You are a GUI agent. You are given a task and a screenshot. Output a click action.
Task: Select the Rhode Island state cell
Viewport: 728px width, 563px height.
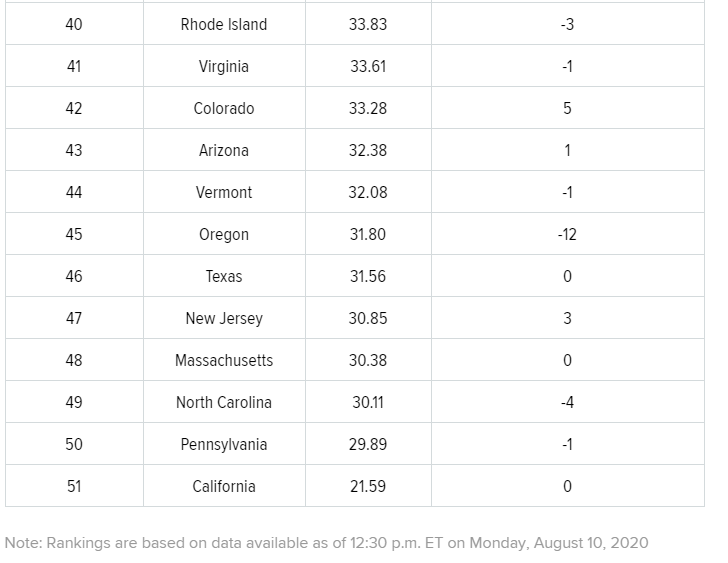[x=224, y=24]
